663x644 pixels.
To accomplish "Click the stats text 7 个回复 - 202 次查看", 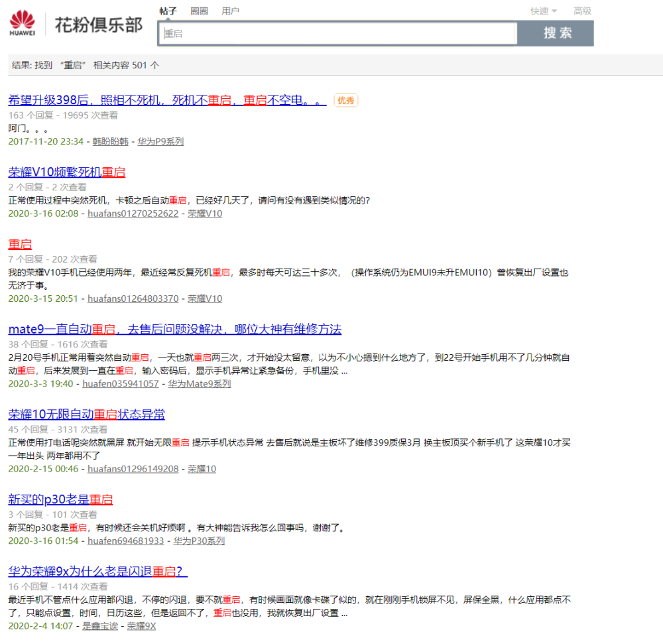I will (52, 259).
